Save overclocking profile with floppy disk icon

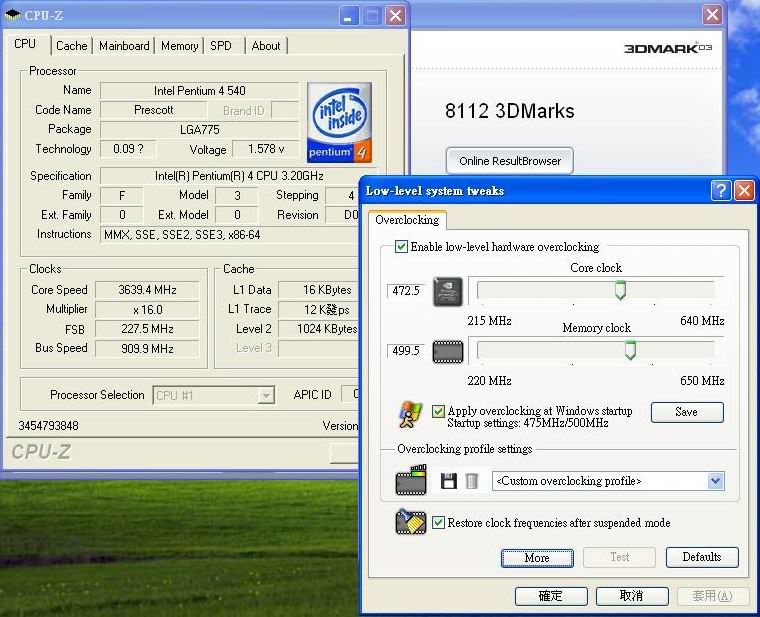point(448,481)
